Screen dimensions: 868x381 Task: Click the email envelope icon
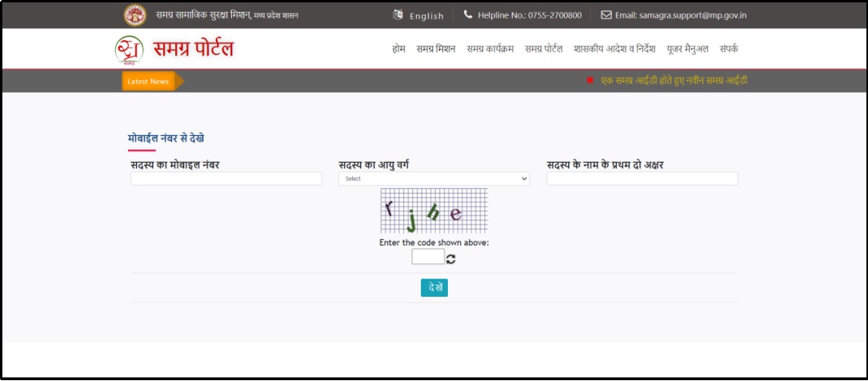(x=606, y=15)
